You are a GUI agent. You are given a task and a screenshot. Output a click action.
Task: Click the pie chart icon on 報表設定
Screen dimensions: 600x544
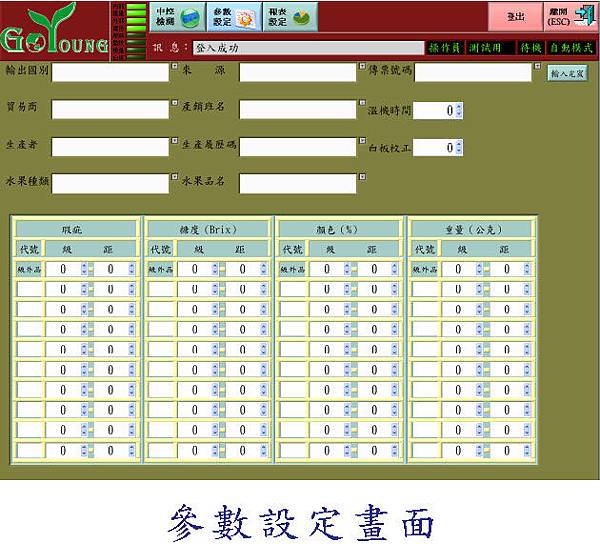tap(302, 17)
